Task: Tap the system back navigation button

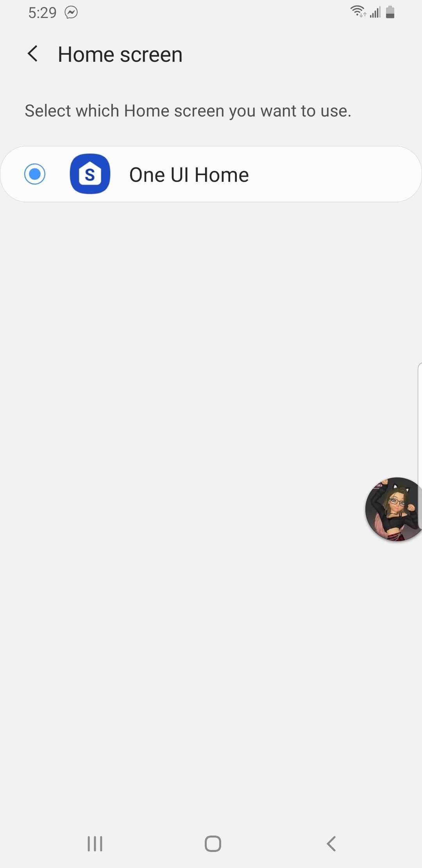Action: click(x=331, y=843)
